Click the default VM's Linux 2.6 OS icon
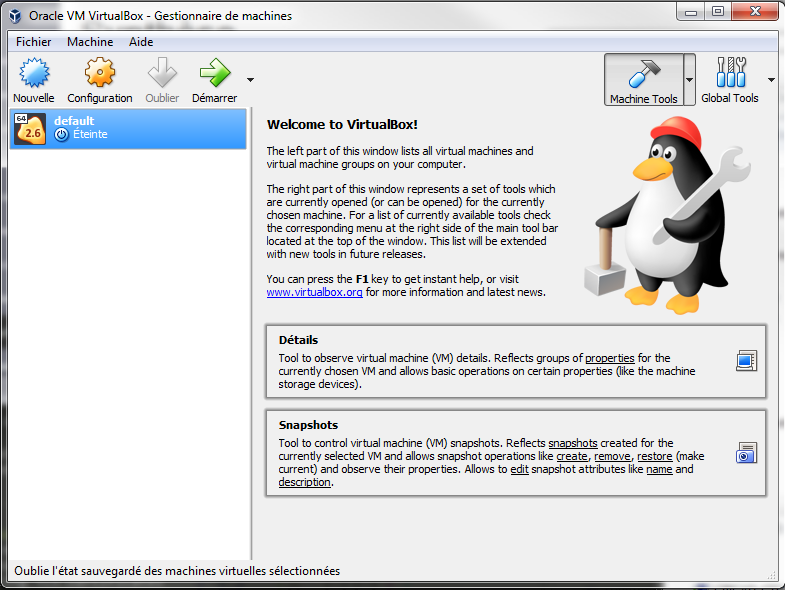 click(30, 129)
